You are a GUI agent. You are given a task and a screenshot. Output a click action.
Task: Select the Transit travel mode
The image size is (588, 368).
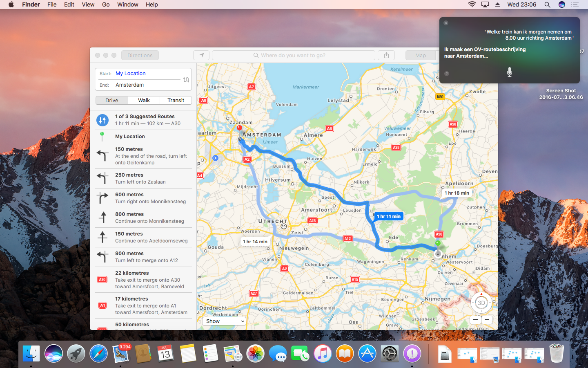(176, 101)
